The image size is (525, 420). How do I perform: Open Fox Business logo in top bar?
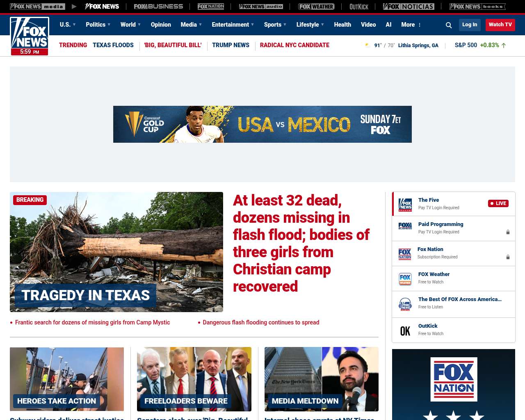(158, 7)
